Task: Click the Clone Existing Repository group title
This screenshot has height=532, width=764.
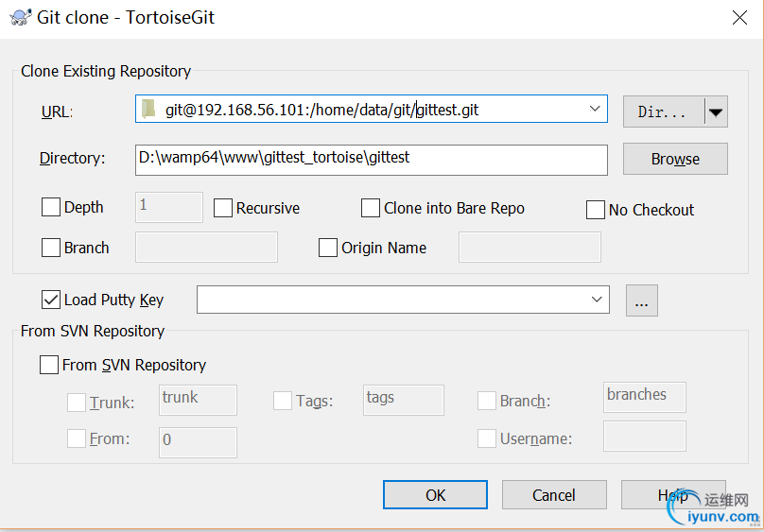Action: point(106,71)
